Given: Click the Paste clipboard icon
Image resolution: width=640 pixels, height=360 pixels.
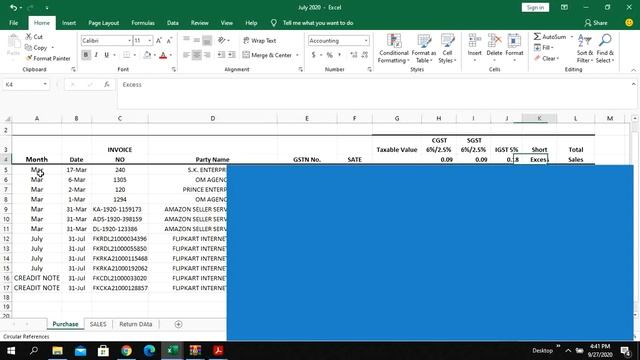Looking at the screenshot, I should [x=13, y=42].
